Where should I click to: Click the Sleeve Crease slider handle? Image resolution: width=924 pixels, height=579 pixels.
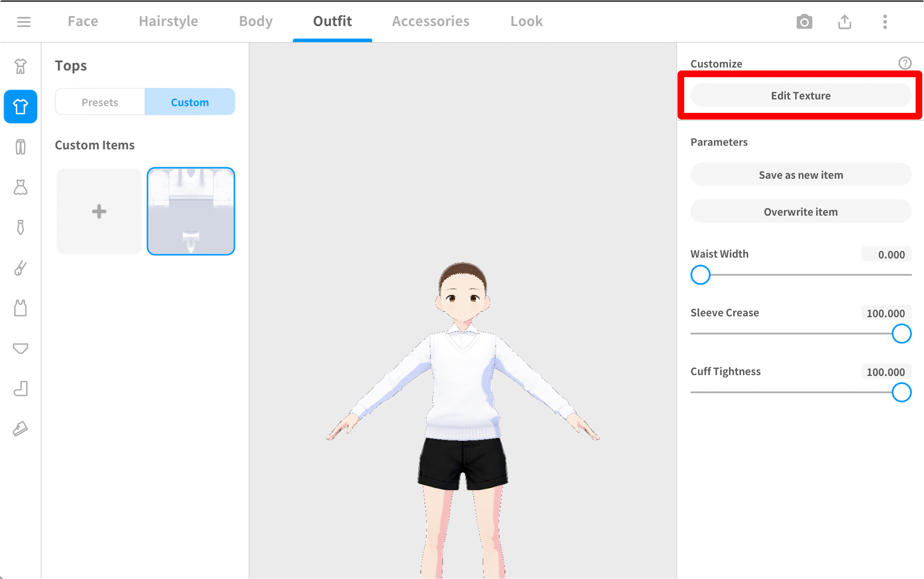[901, 334]
